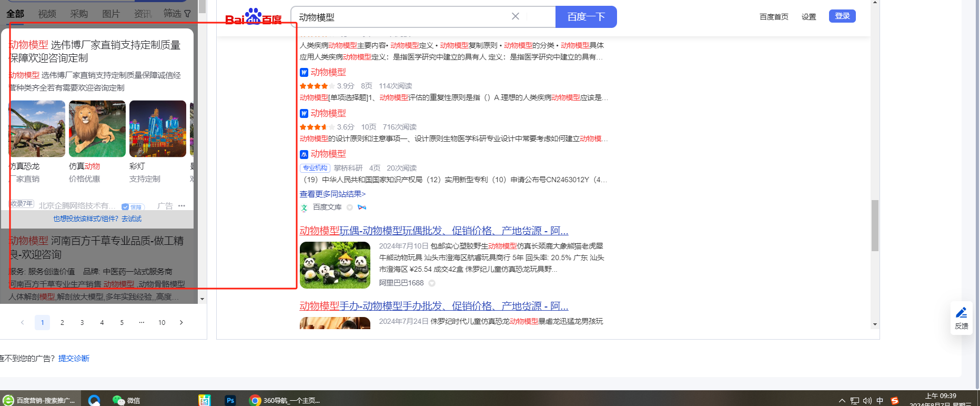Open the 河南百方千草 ad title
980x406 pixels.
tap(96, 247)
